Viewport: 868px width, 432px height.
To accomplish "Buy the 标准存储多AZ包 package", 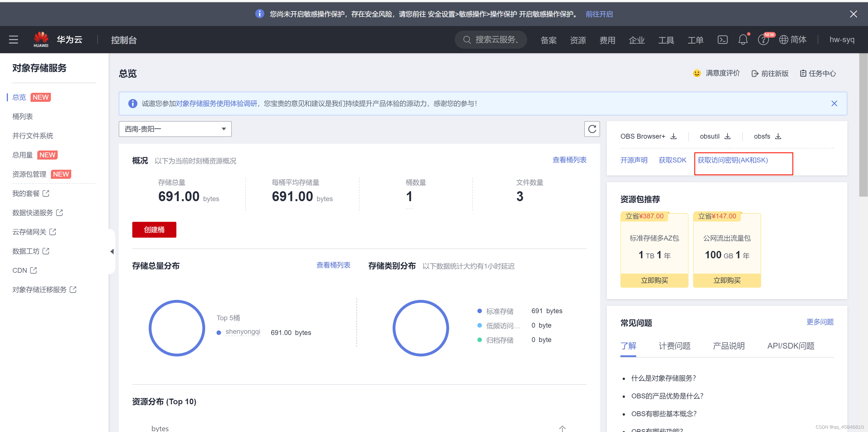I will pos(654,280).
